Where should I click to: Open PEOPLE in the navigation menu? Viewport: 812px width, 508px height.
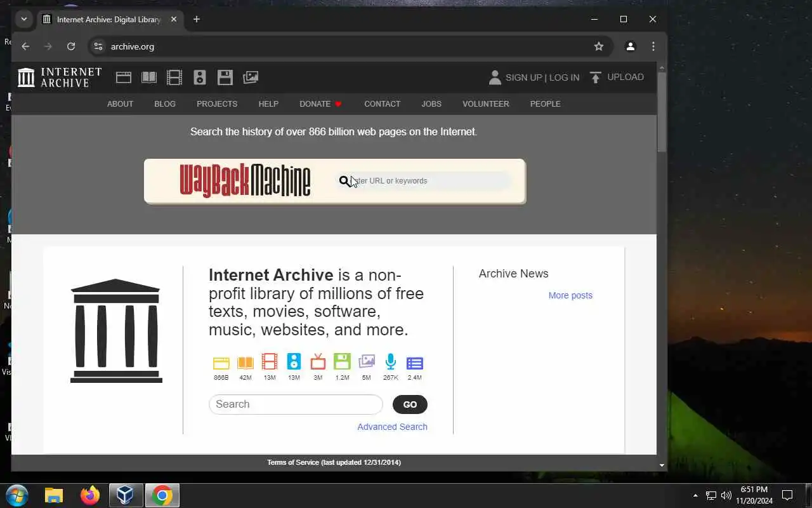click(x=546, y=104)
